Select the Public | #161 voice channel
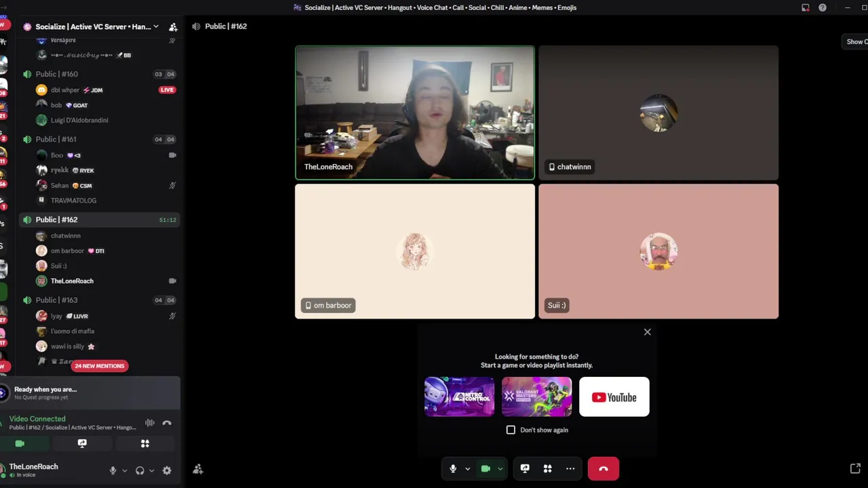The width and height of the screenshot is (868, 488). [x=99, y=139]
